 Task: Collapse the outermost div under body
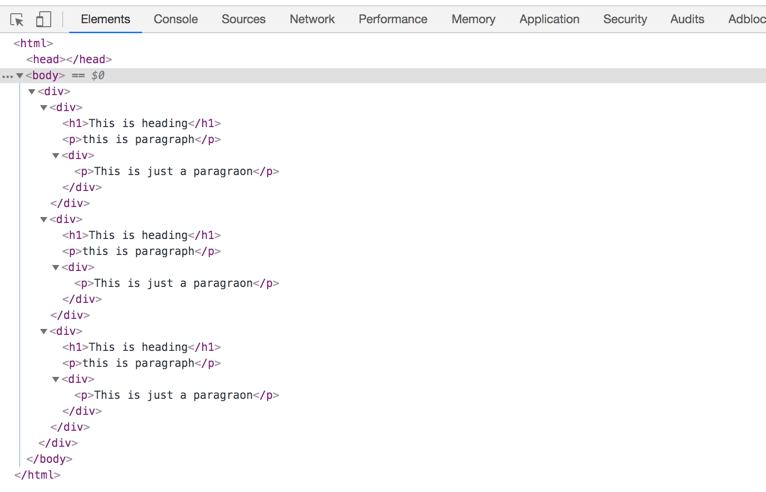[32, 91]
